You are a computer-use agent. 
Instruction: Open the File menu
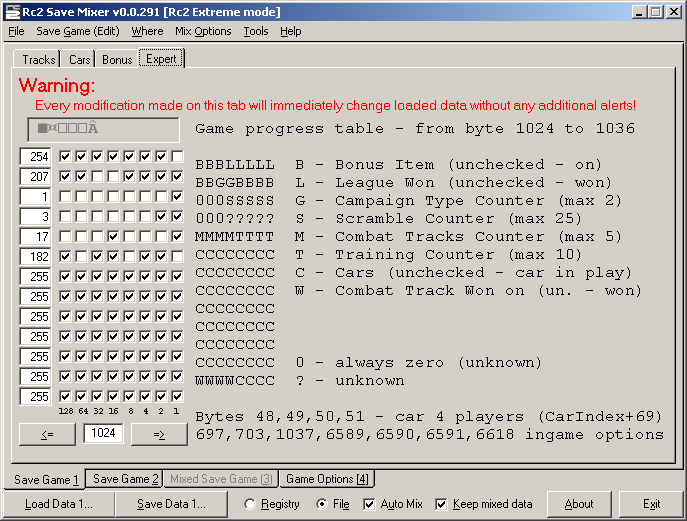pyautogui.click(x=16, y=31)
